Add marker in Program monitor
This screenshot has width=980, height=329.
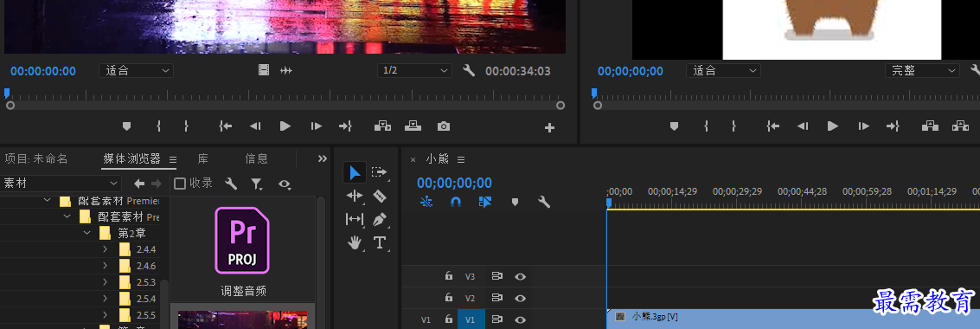coord(674,126)
